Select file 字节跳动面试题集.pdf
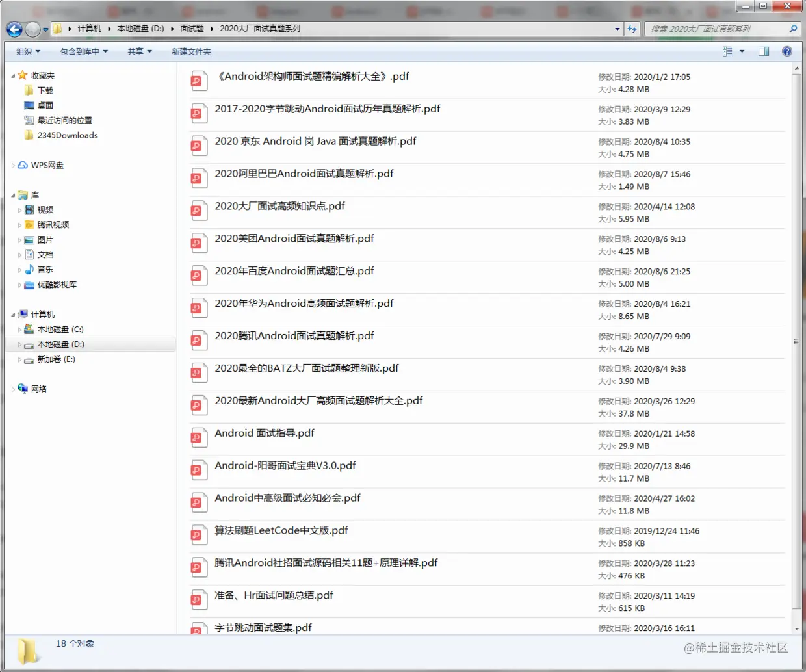Screen dimensions: 806x672 coord(263,628)
